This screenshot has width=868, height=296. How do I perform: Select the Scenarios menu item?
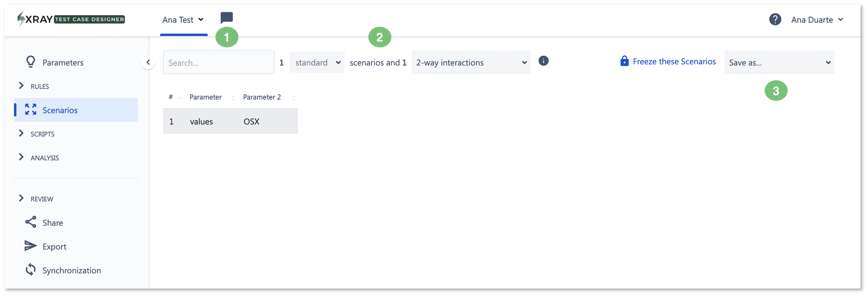[x=76, y=110]
